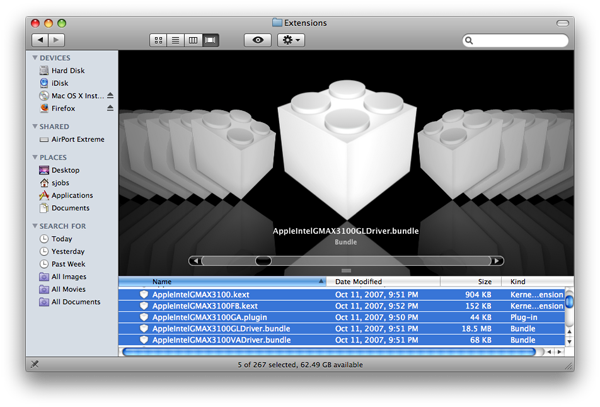This screenshot has width=600, height=407.
Task: Select Mac OS X Install disc
Action: (72, 96)
